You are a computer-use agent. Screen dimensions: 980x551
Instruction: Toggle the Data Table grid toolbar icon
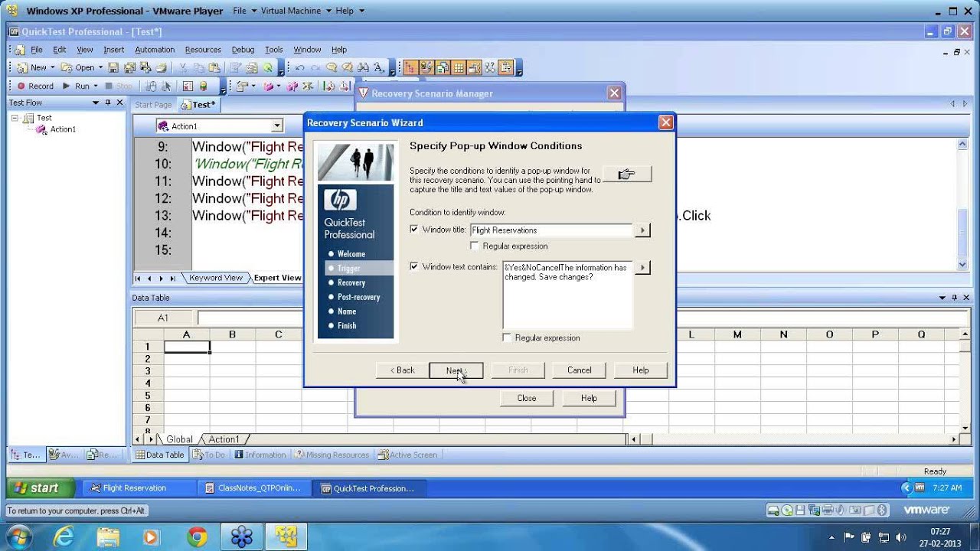459,67
